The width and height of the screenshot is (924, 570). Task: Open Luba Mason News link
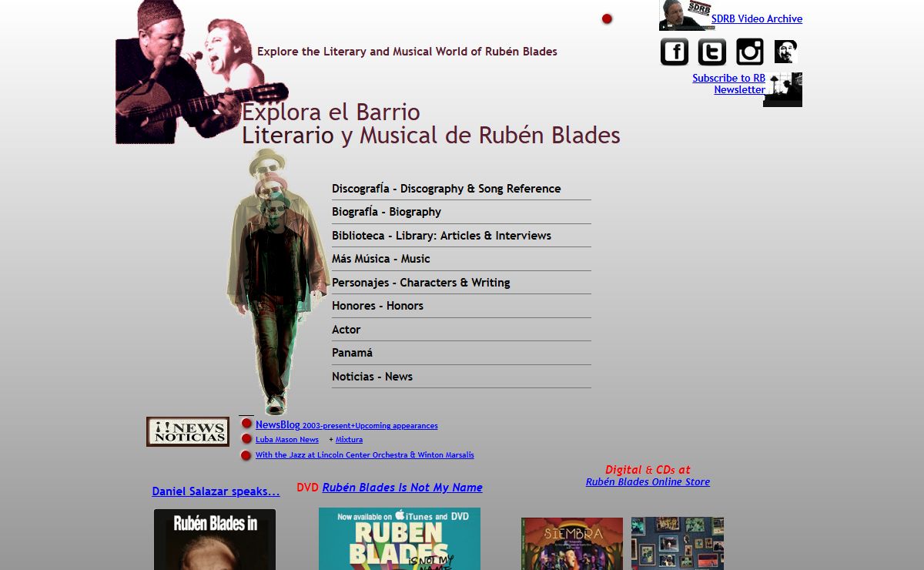[x=287, y=440]
